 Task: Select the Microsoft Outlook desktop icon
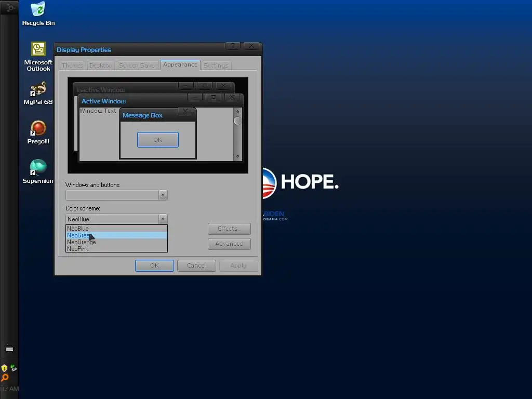[38, 56]
